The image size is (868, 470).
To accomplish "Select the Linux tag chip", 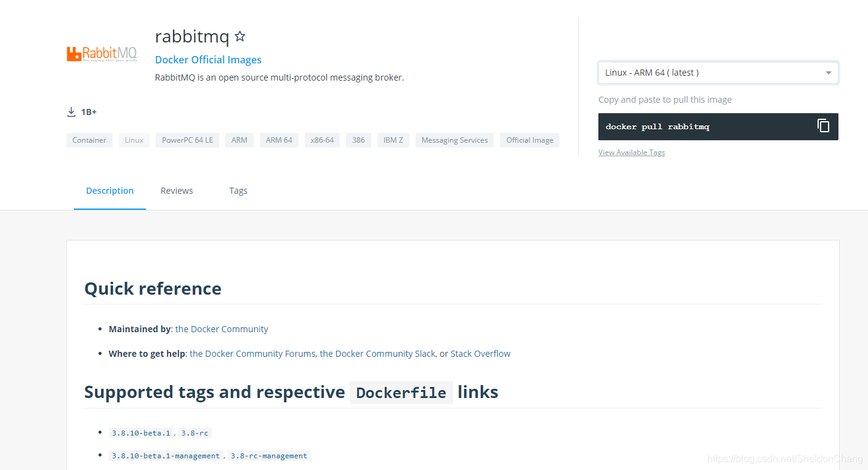I will pyautogui.click(x=134, y=140).
